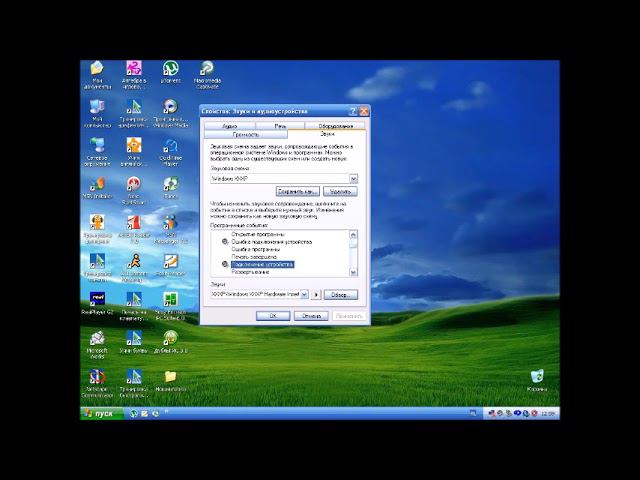
Task: Click the dialog's question mark help button
Action: [x=353, y=111]
